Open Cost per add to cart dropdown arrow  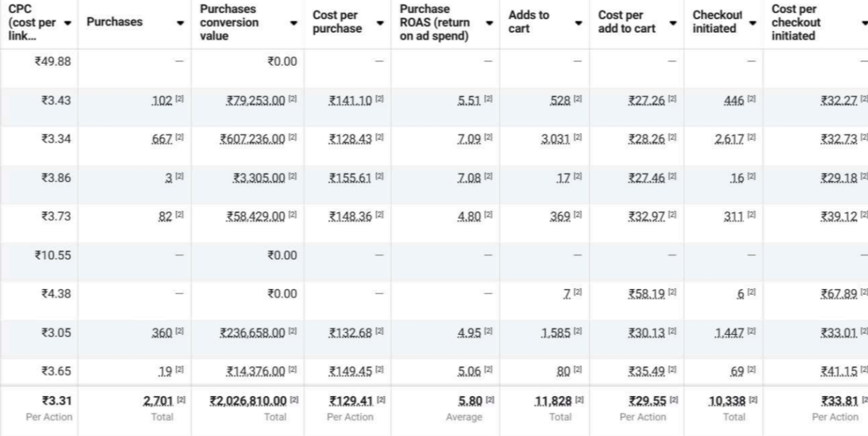tap(673, 23)
